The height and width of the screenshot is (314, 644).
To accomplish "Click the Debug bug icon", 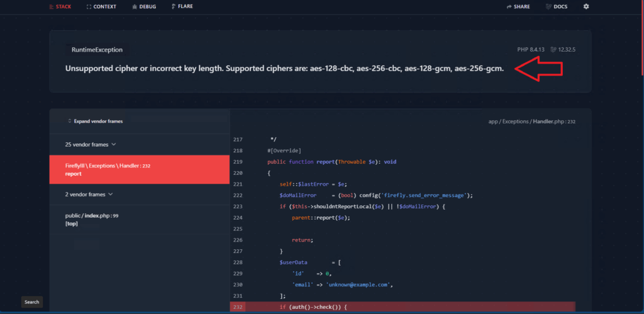I will coord(134,6).
